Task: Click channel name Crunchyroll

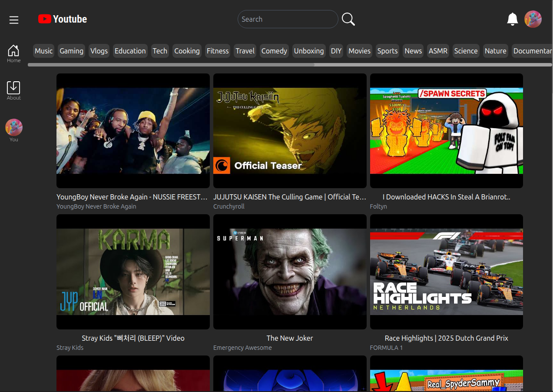Action: point(229,206)
